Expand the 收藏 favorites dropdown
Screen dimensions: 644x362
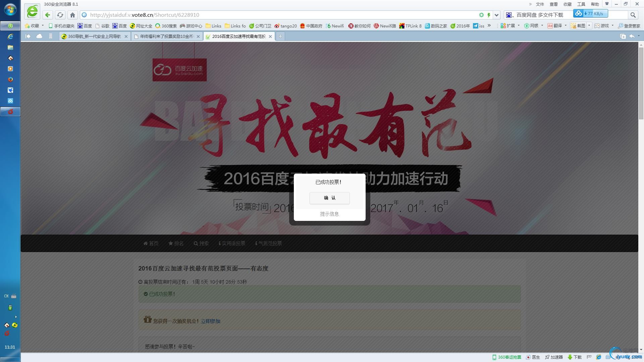pyautogui.click(x=43, y=25)
